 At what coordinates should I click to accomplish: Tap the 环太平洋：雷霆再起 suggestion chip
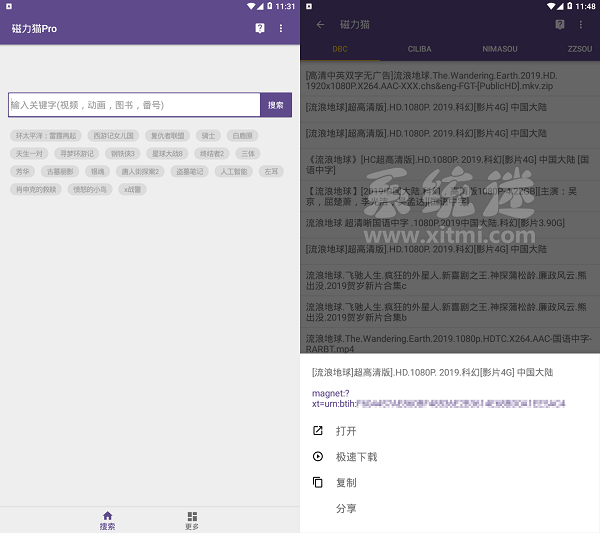pos(46,136)
